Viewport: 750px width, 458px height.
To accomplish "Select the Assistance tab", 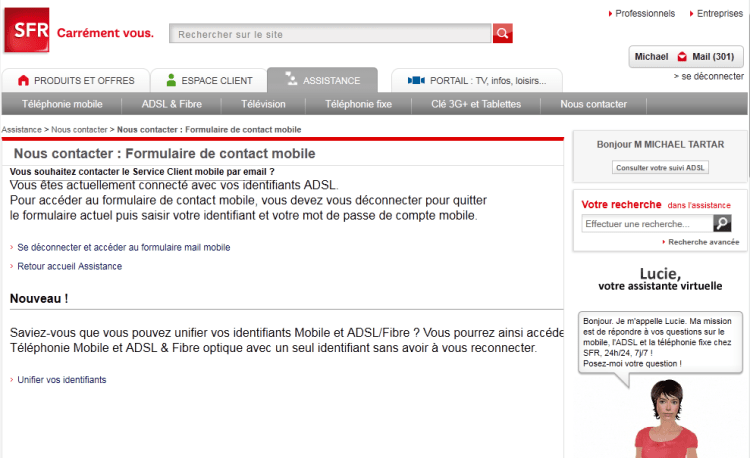I will coord(322,80).
